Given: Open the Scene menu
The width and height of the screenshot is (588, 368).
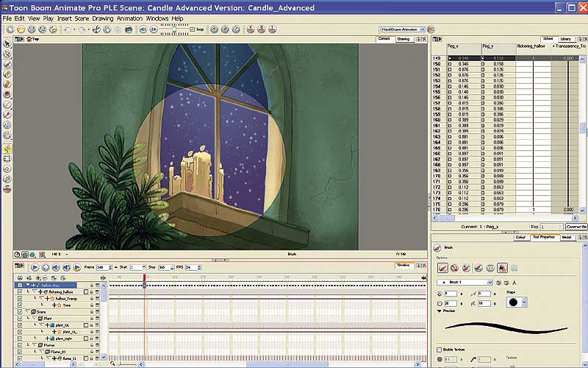Looking at the screenshot, I should pos(82,18).
